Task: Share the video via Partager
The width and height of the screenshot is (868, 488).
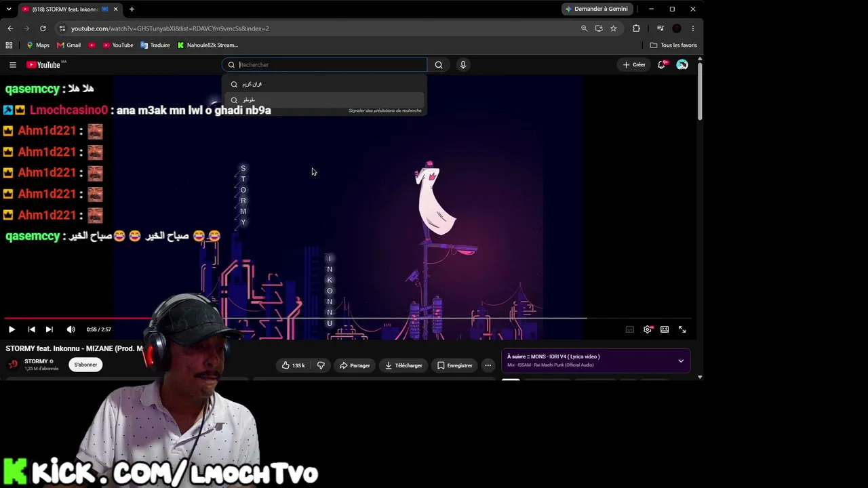Action: click(x=355, y=365)
